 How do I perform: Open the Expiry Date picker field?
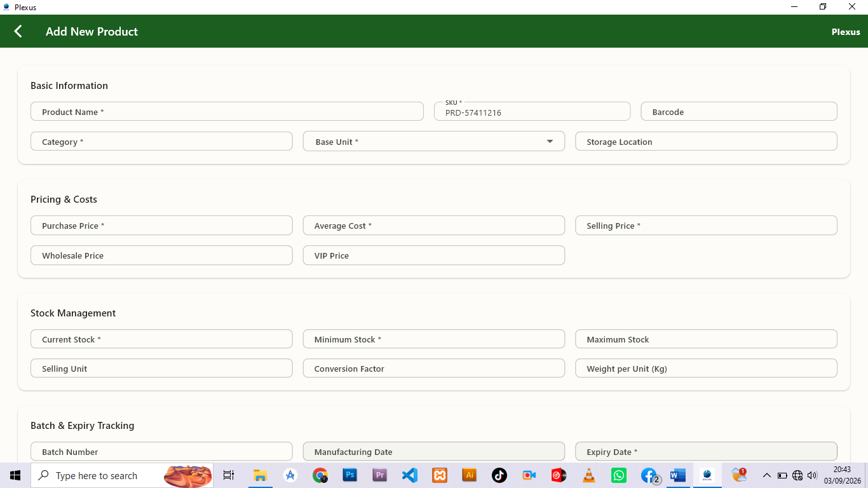(x=706, y=451)
